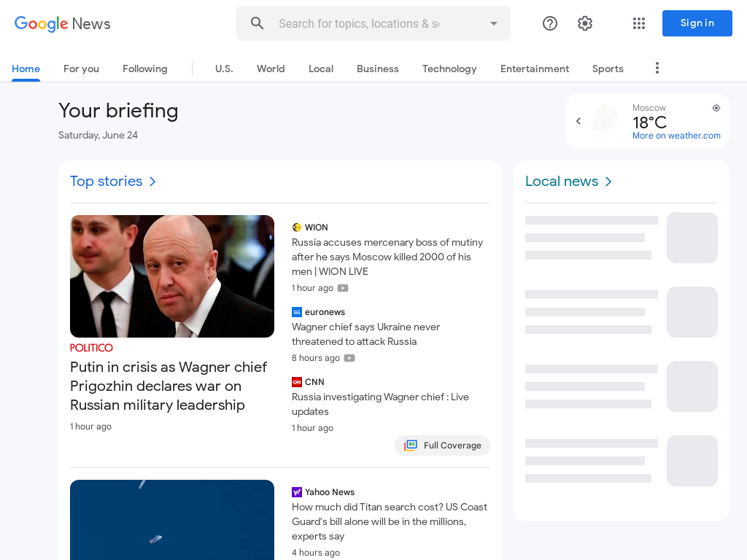Click video icon on WION story
747x560 pixels.
[x=343, y=288]
